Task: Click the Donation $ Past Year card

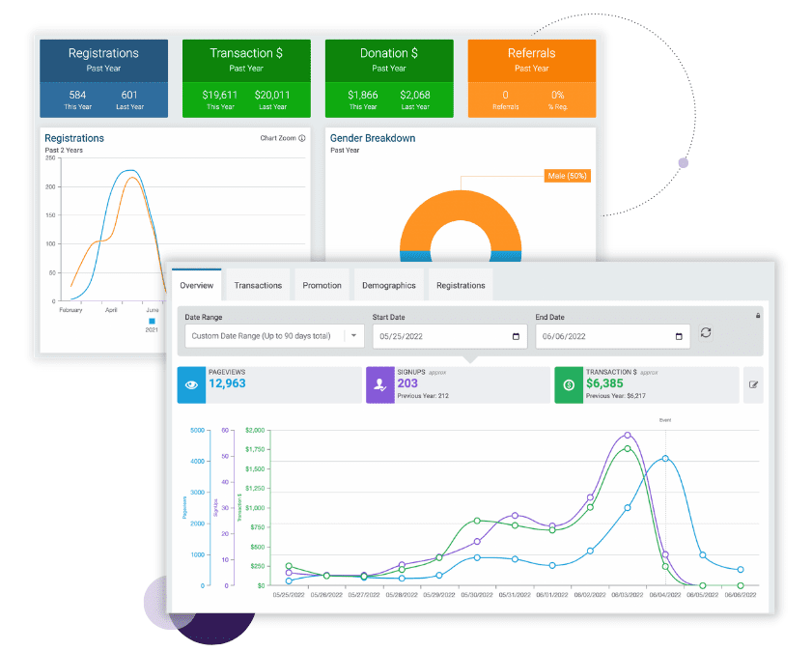Action: 389,78
